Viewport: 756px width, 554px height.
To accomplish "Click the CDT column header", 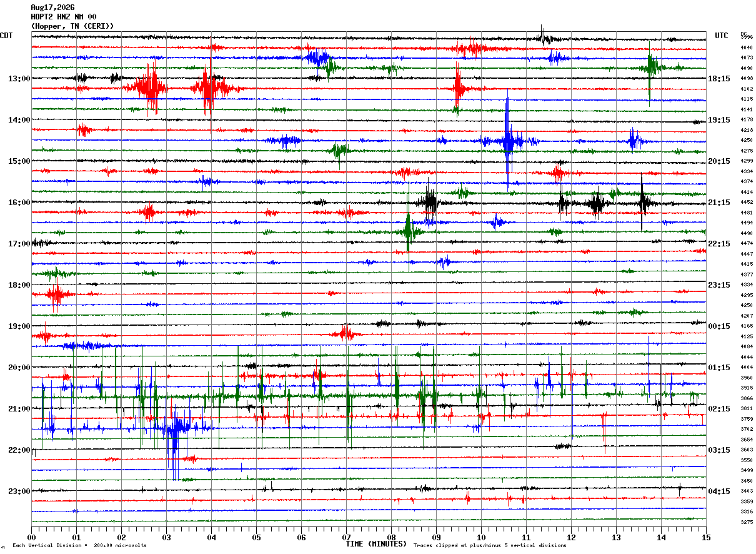I will pyautogui.click(x=6, y=36).
